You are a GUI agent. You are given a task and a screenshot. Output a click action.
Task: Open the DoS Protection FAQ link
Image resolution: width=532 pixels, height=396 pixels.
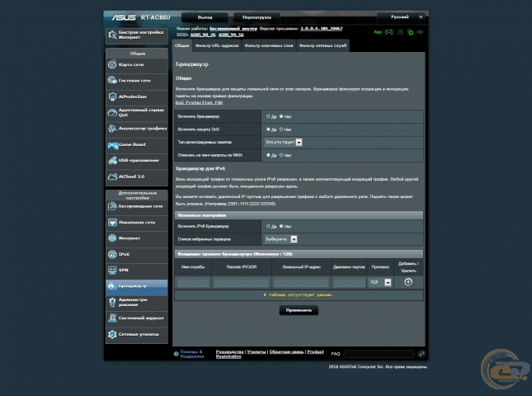coord(199,102)
